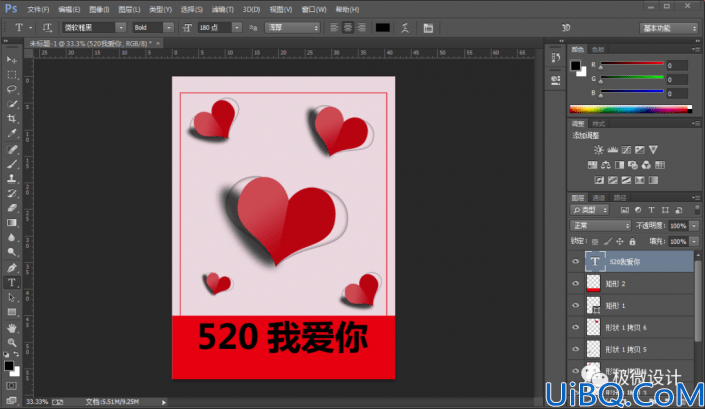Add a Color Balance adjustment

606,165
